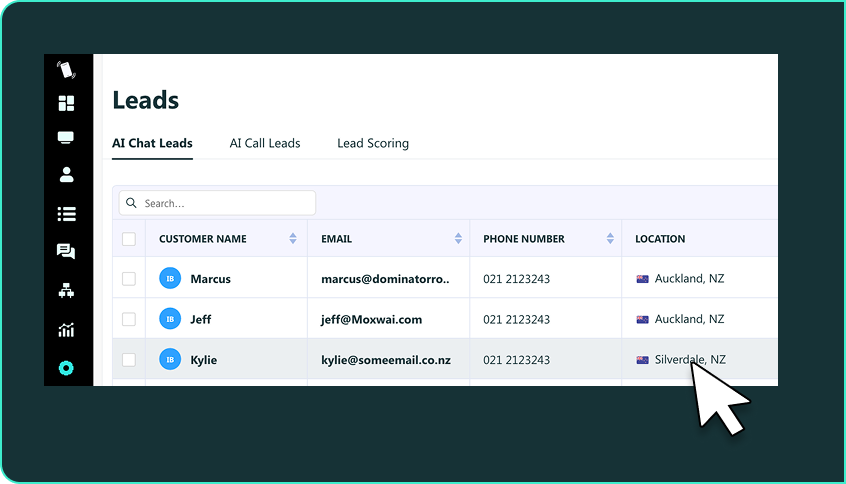Switch to AI Call Leads tab
This screenshot has width=846, height=484.
(265, 143)
